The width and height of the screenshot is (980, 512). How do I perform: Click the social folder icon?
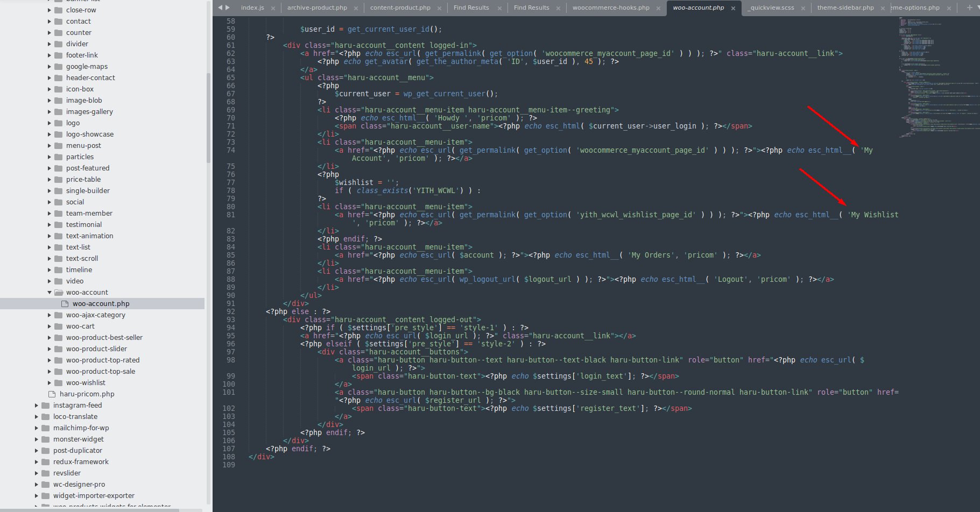(x=59, y=202)
